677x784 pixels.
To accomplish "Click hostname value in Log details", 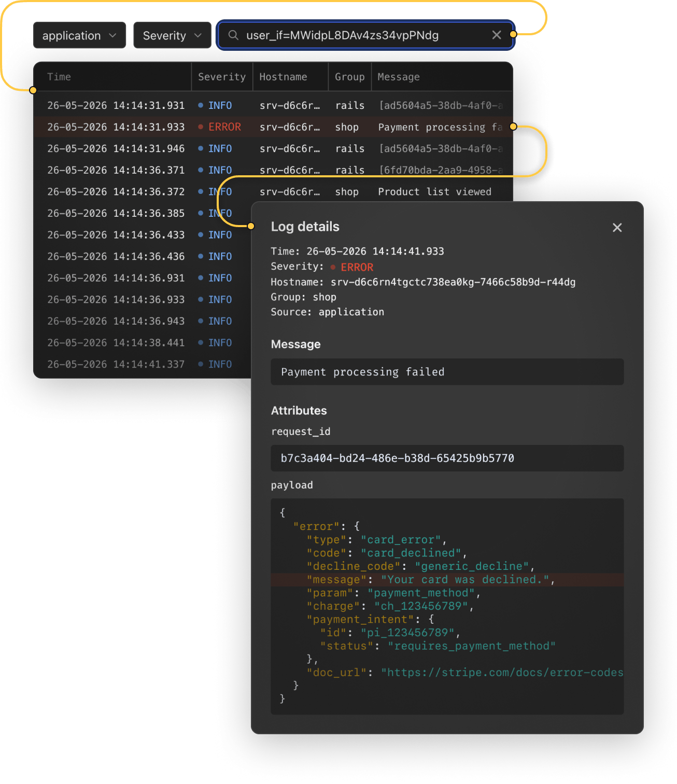I will [x=453, y=282].
